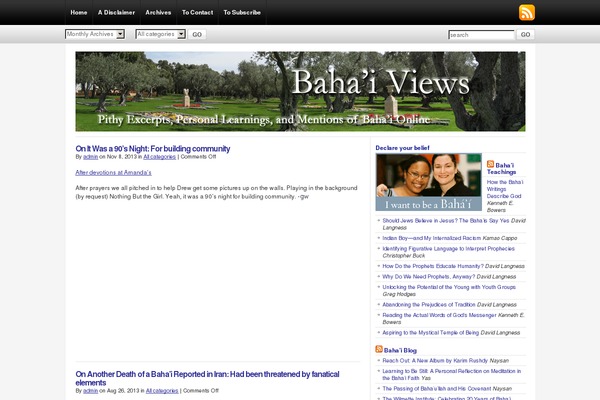Screen dimensions: 600x400
Task: Open 'Aspiring to the Mystical Temple of Being'
Action: click(x=431, y=333)
